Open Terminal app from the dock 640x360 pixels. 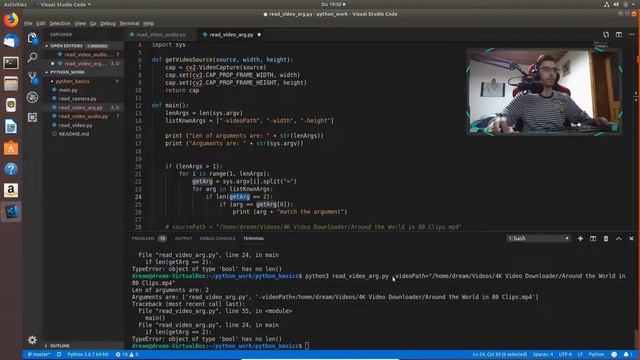point(11,62)
